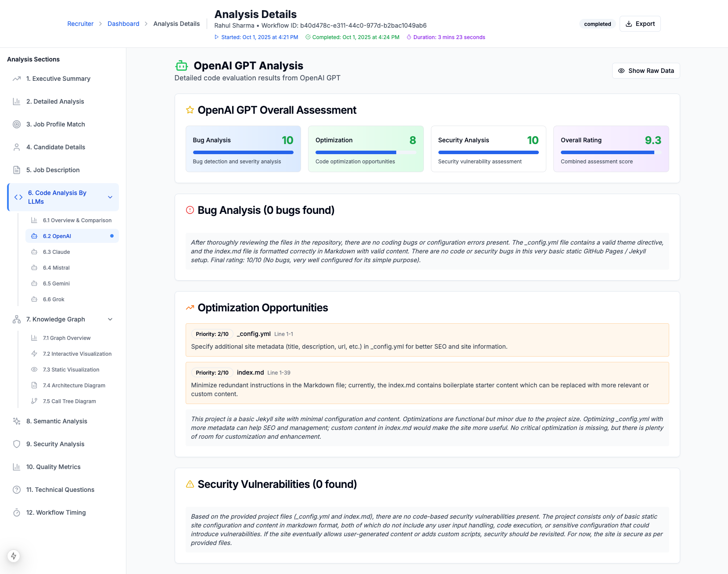The width and height of the screenshot is (728, 574).
Task: Click the Semantic Analysis sparkle icon
Action: [17, 421]
